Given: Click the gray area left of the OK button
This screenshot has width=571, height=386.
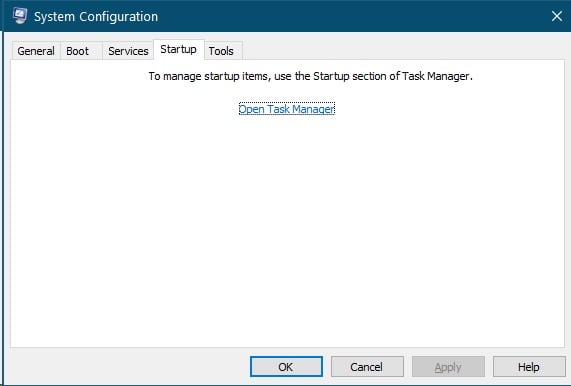Looking at the screenshot, I should tap(127, 367).
